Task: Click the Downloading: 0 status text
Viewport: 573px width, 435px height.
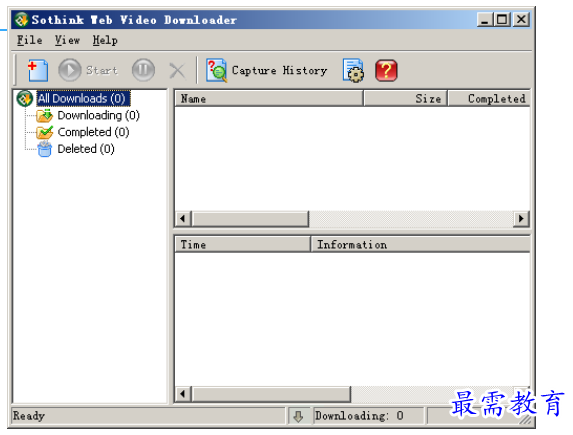Action: point(359,416)
